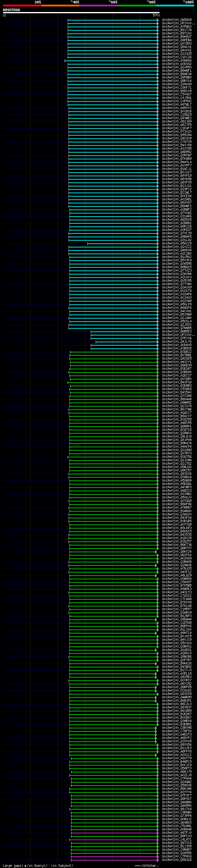Select hit label UniRef100_O81349

pyautogui.click(x=177, y=122)
